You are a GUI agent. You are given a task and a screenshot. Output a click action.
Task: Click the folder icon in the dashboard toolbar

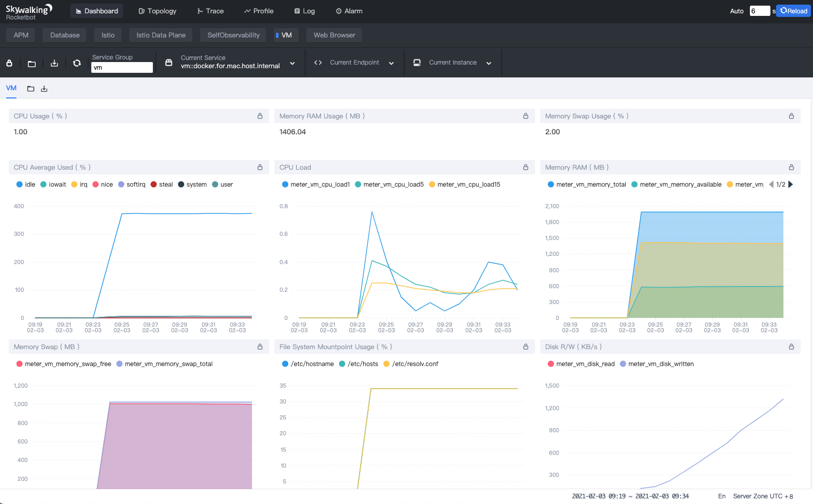click(x=32, y=64)
